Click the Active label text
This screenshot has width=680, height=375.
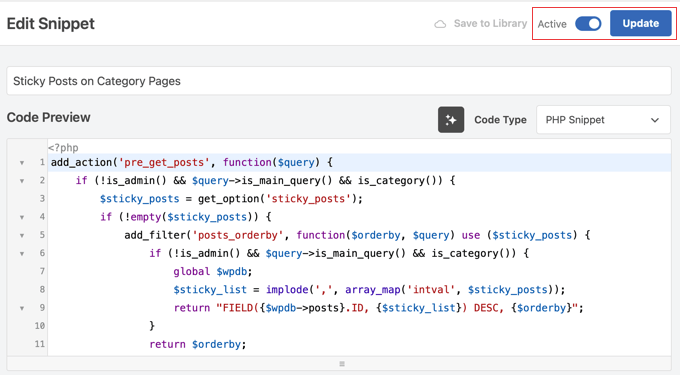coord(552,24)
